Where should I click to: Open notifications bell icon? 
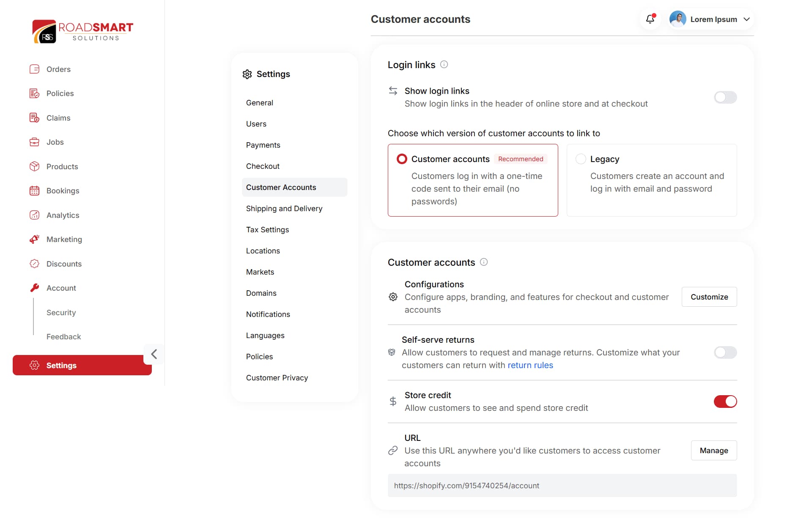click(650, 19)
